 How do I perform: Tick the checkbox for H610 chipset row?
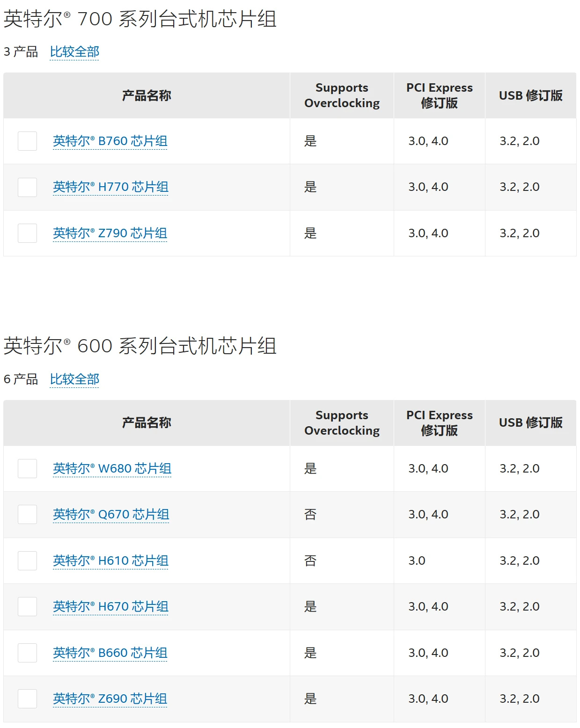click(x=27, y=561)
